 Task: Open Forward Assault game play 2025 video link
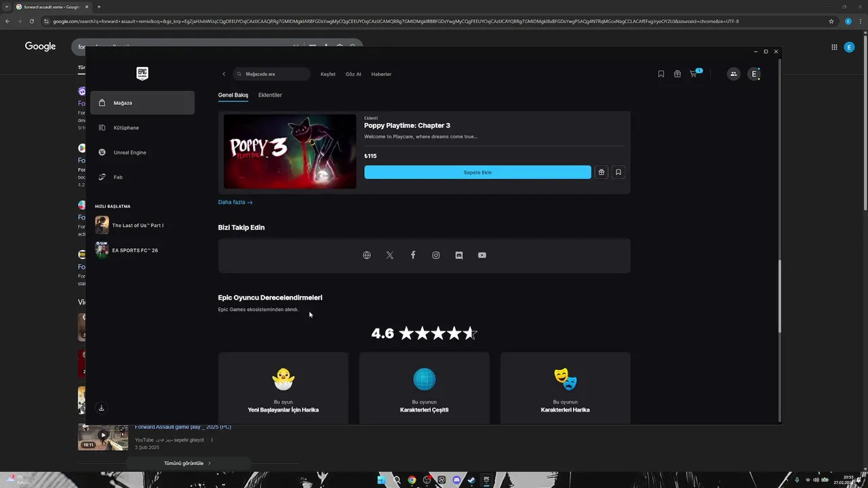[183, 427]
